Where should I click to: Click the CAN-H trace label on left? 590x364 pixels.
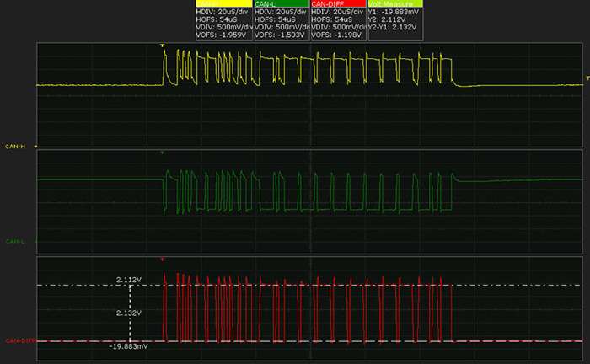pos(15,147)
